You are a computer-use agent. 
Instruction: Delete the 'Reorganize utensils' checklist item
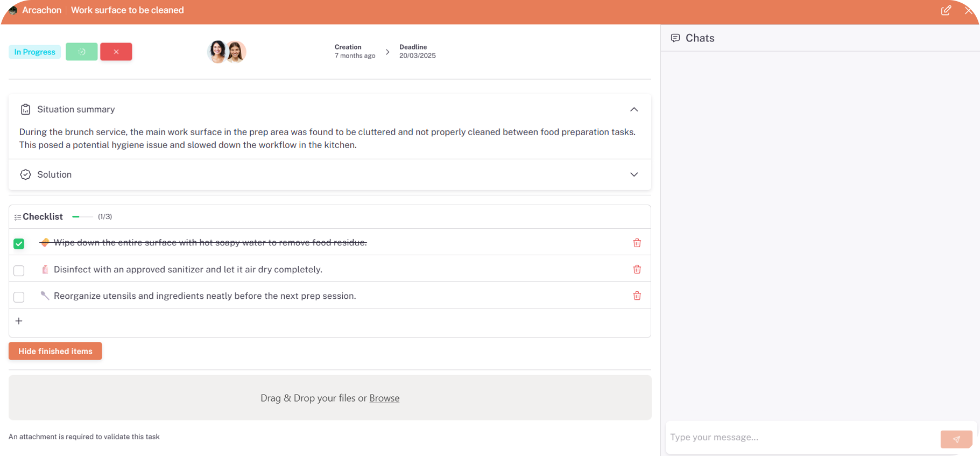pyautogui.click(x=637, y=296)
